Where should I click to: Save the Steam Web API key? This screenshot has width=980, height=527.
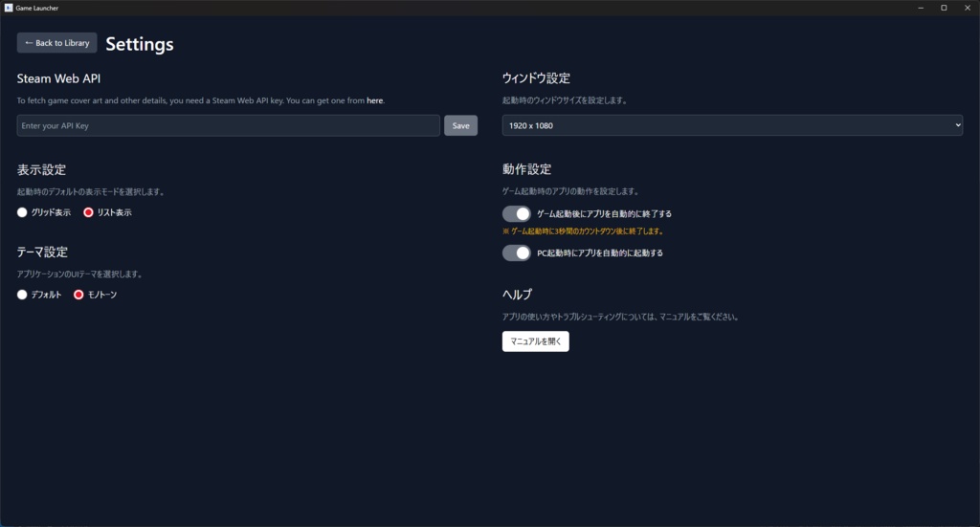pos(460,125)
